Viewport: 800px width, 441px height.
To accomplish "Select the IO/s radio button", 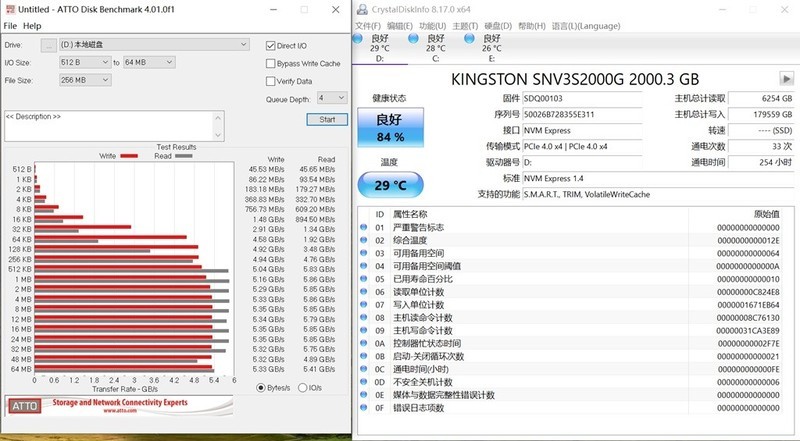I will pos(302,388).
